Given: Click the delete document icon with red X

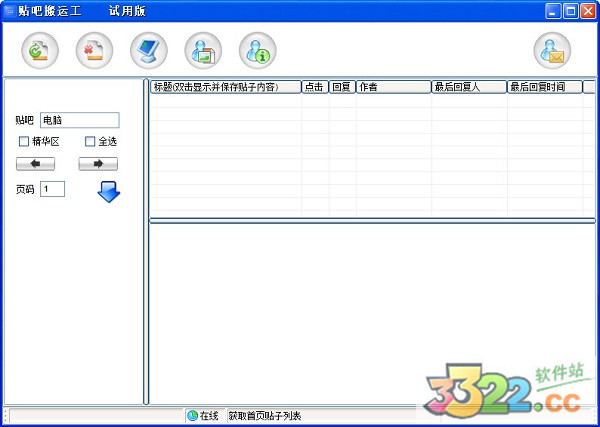Looking at the screenshot, I should [94, 51].
